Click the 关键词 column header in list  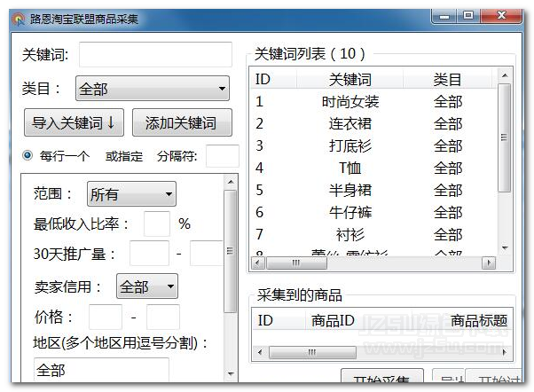click(x=349, y=79)
